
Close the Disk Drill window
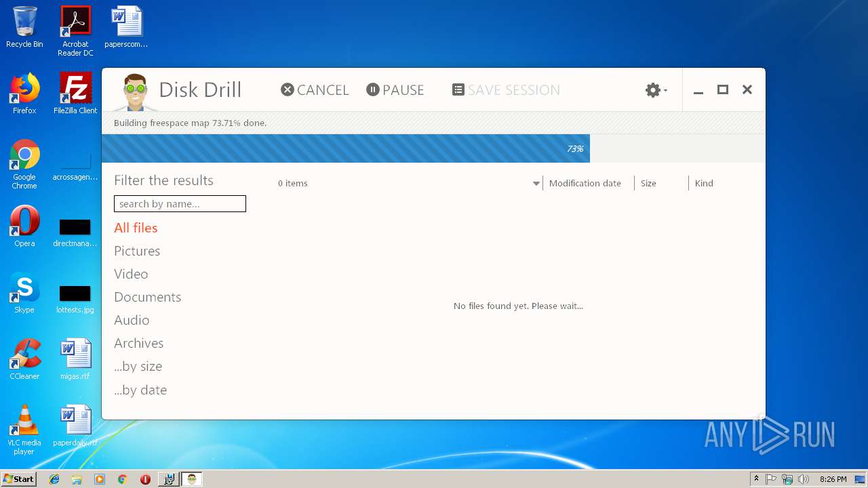click(x=747, y=89)
